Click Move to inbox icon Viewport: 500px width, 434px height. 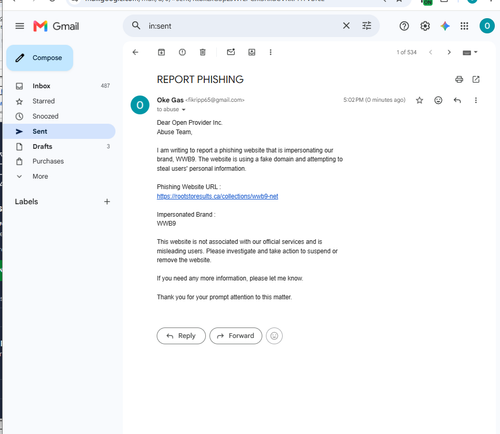[x=252, y=52]
